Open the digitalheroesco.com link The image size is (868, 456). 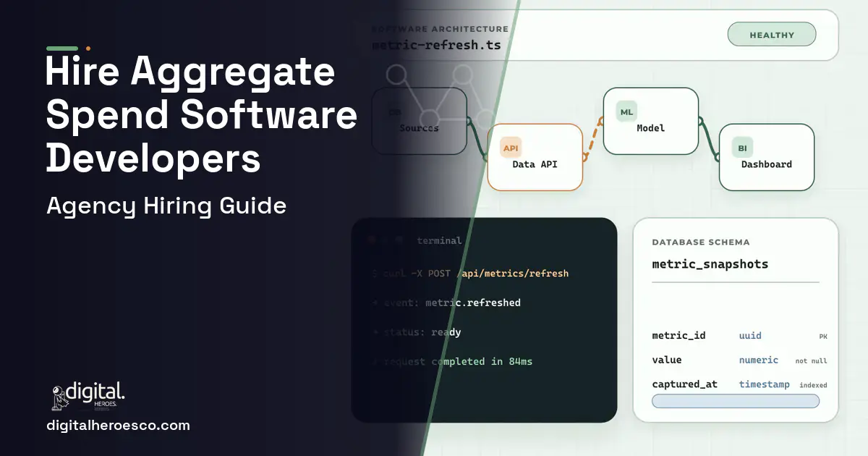[118, 426]
